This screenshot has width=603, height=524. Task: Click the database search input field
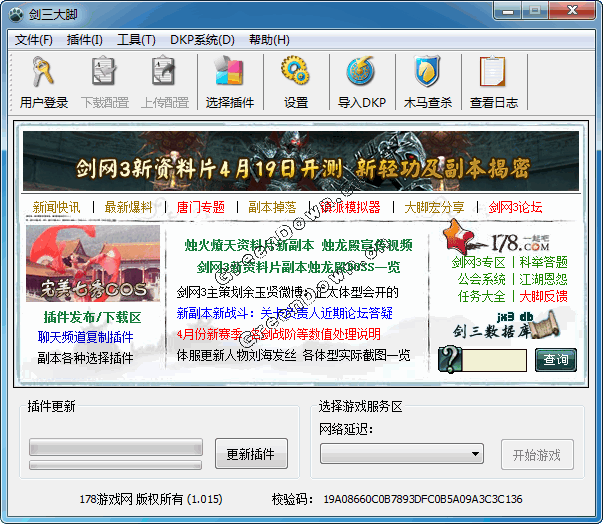[x=494, y=360]
